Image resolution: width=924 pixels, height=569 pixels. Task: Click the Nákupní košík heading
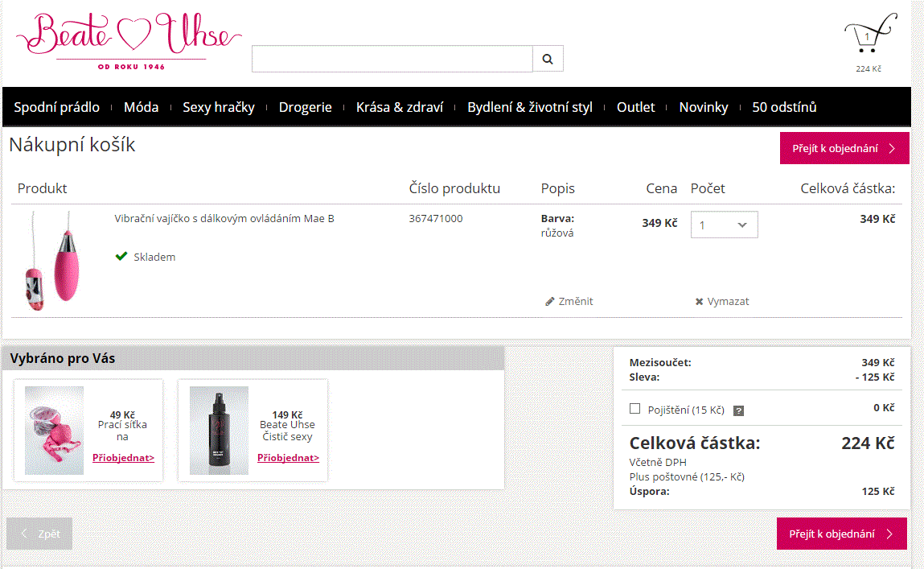72,145
